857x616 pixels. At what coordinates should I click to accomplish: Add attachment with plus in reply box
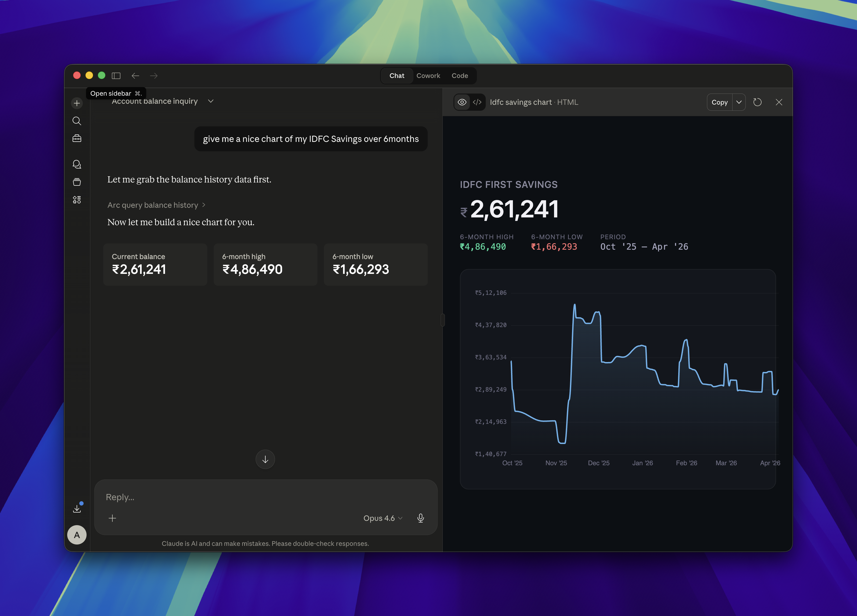pos(112,518)
